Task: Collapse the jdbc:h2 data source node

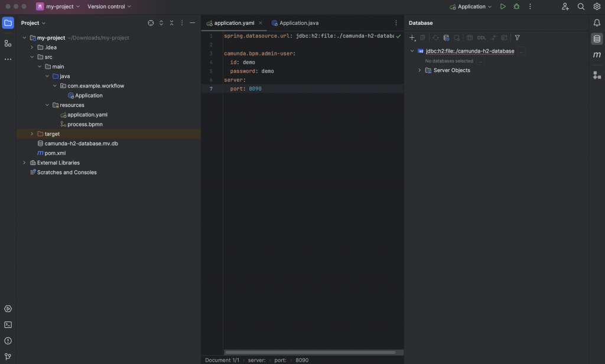Action: pyautogui.click(x=412, y=51)
